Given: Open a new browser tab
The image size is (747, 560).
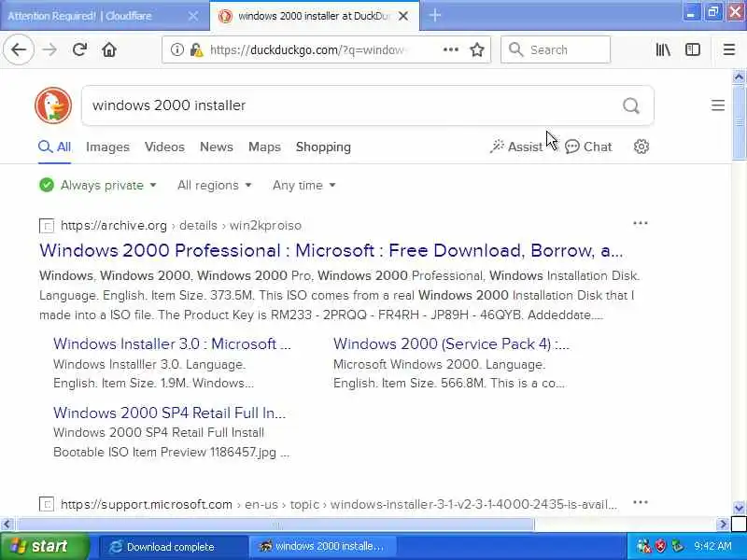Looking at the screenshot, I should point(434,16).
